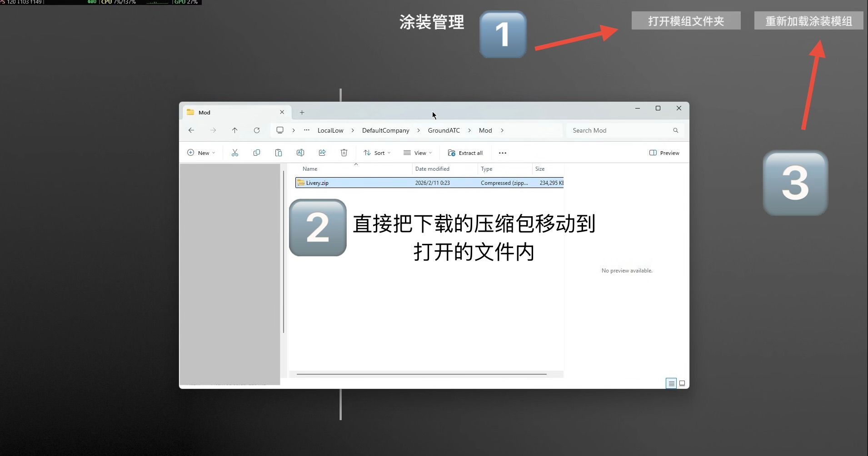Screen dimensions: 868x456
Task: Click the Rename icon in toolbar
Action: pos(300,153)
